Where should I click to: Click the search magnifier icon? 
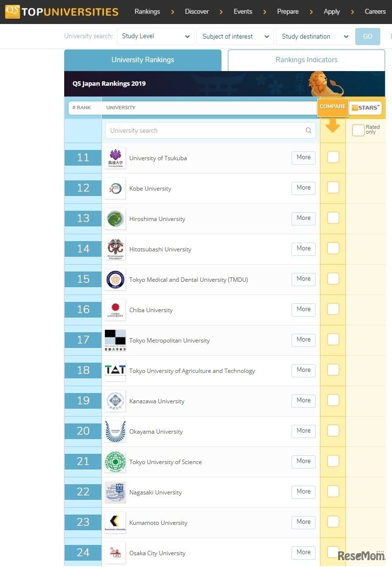(309, 130)
